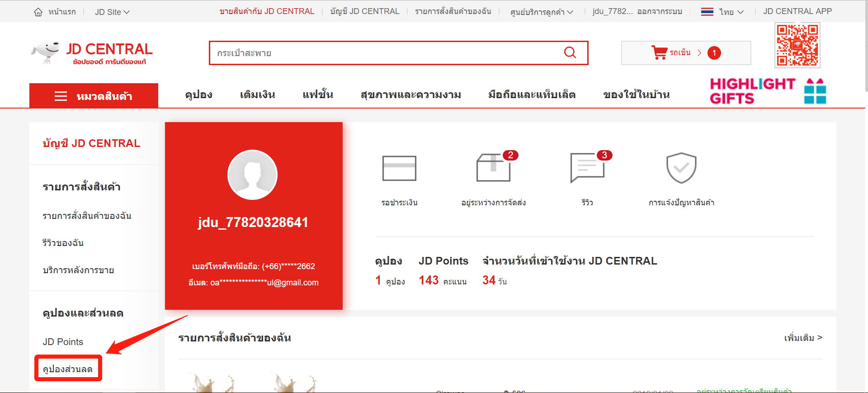
Task: Expand the ศูนย์บริการลูกค้า dropdown
Action: point(542,12)
